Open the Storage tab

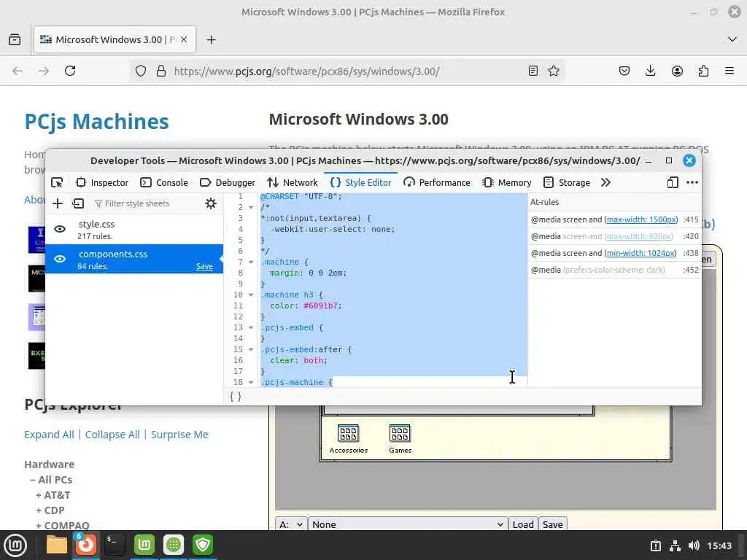pos(567,183)
